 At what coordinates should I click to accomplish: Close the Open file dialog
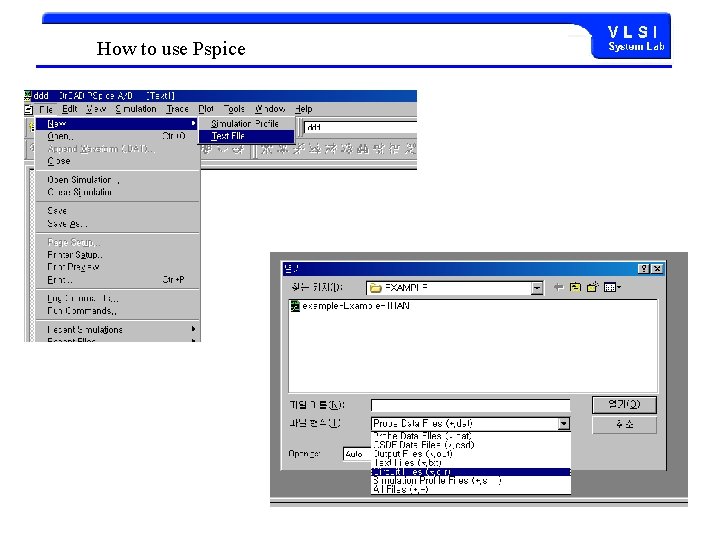coord(658,269)
